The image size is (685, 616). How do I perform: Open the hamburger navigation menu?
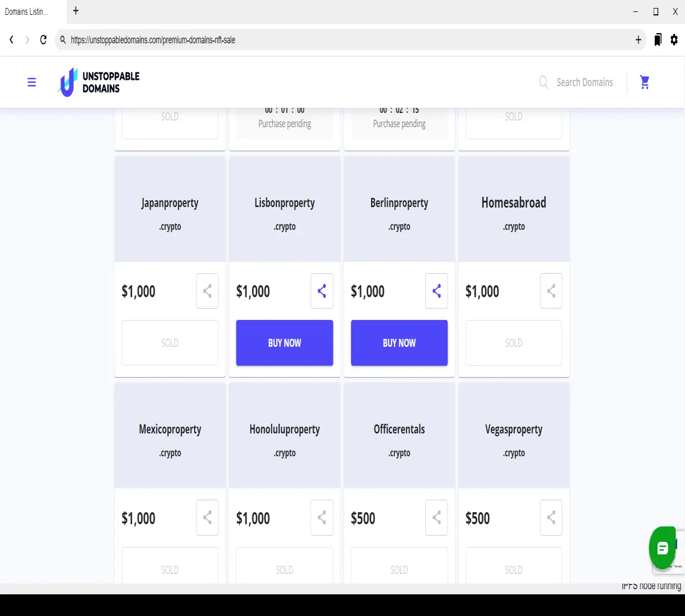32,82
